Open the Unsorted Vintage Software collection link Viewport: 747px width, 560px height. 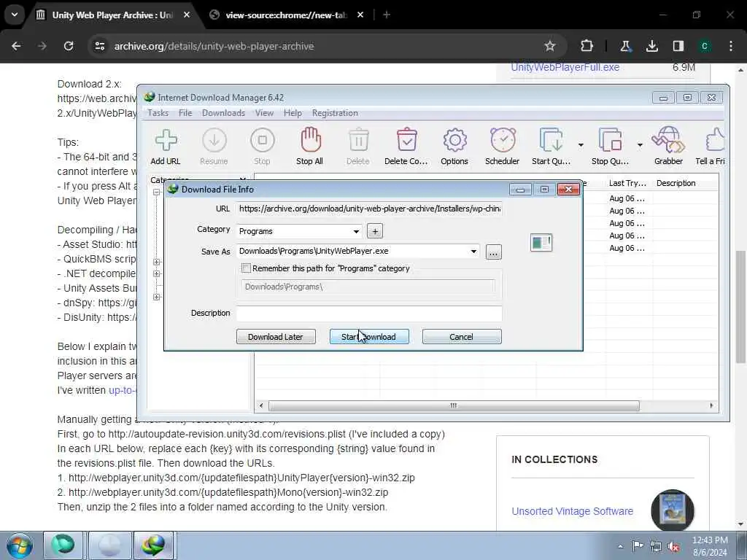(x=572, y=511)
